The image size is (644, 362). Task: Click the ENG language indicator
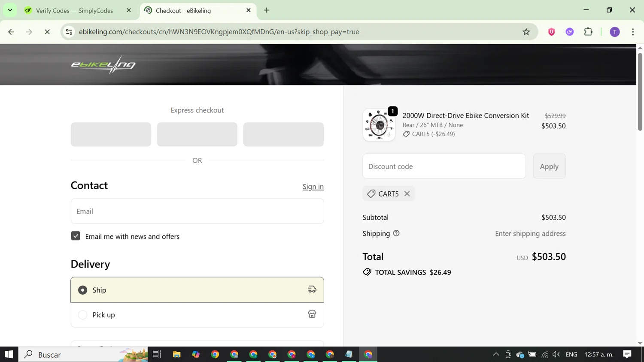point(571,354)
